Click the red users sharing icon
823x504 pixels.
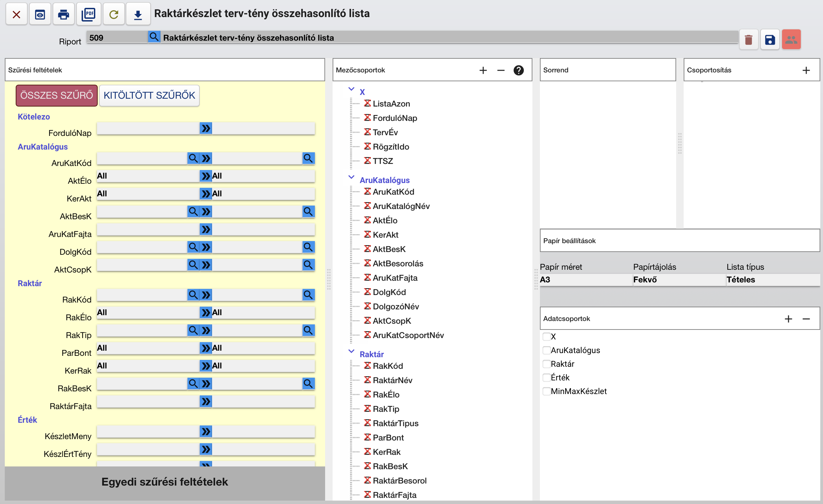(x=791, y=40)
